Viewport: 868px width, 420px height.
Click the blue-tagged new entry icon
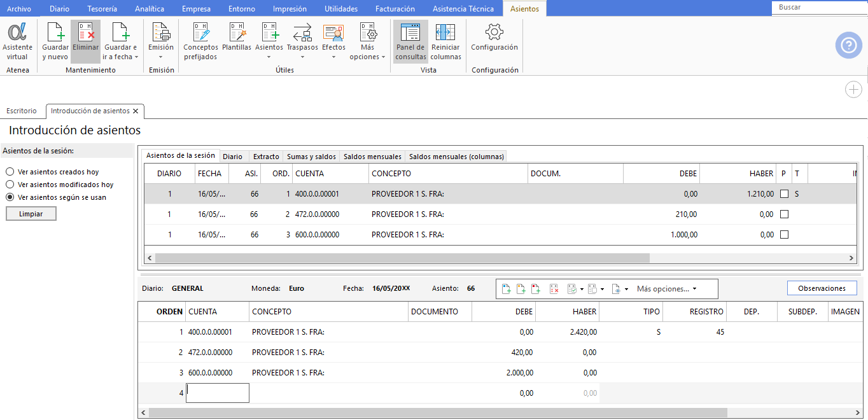click(x=507, y=289)
